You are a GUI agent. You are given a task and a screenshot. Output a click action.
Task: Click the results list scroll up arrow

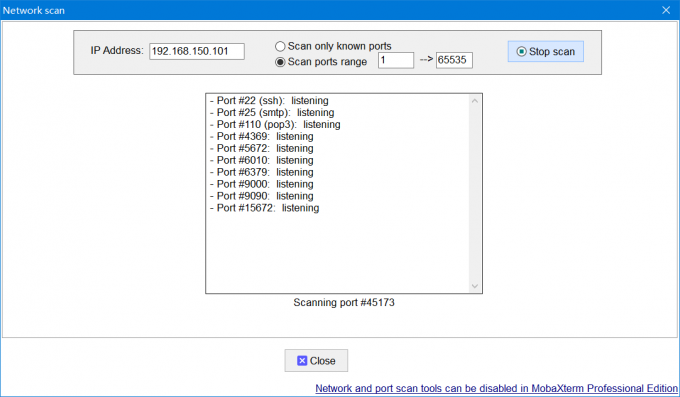tap(474, 101)
